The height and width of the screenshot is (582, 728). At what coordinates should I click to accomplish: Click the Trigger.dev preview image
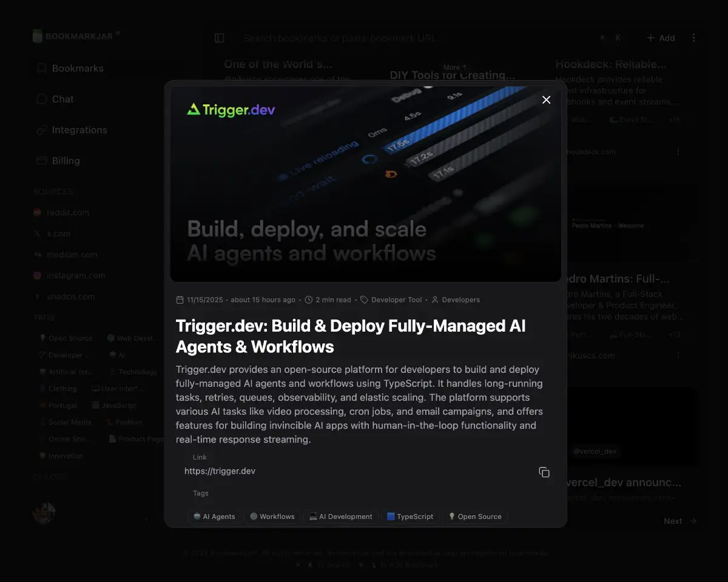[365, 184]
